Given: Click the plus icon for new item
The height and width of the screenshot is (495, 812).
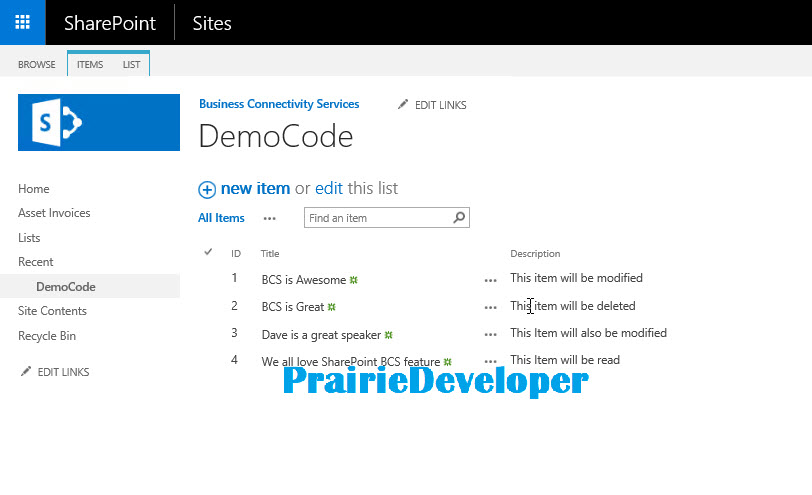Looking at the screenshot, I should coord(207,190).
